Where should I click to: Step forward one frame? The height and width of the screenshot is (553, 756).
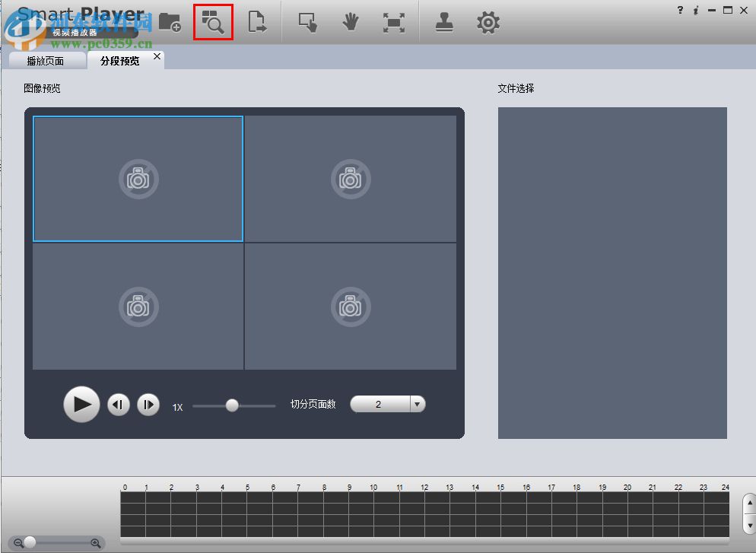(148, 405)
